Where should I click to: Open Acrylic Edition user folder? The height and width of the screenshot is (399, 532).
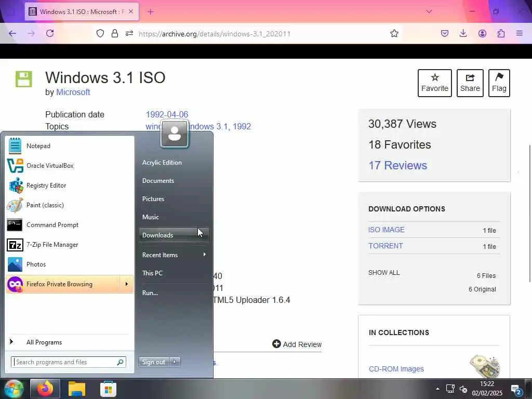click(174, 163)
